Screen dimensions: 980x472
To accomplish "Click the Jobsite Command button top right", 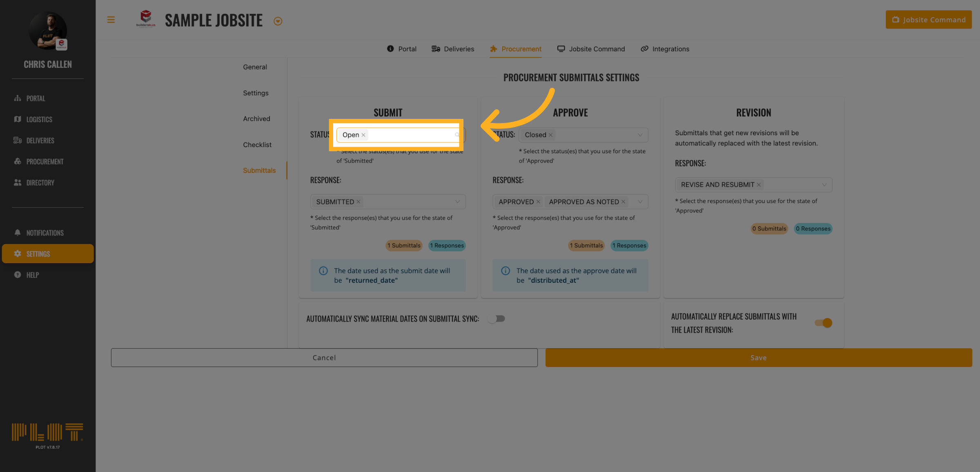I will (x=929, y=20).
